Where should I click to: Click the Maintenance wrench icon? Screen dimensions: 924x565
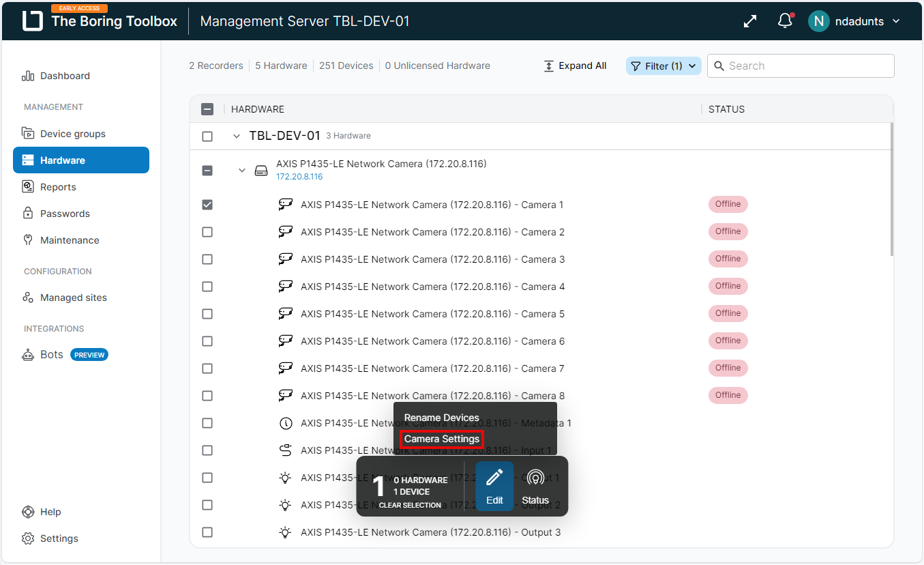click(x=28, y=240)
